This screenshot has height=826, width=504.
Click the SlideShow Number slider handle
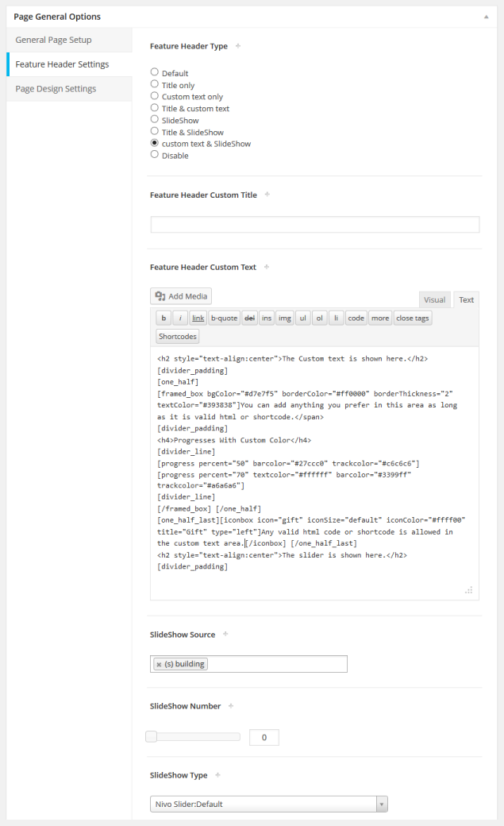[151, 737]
